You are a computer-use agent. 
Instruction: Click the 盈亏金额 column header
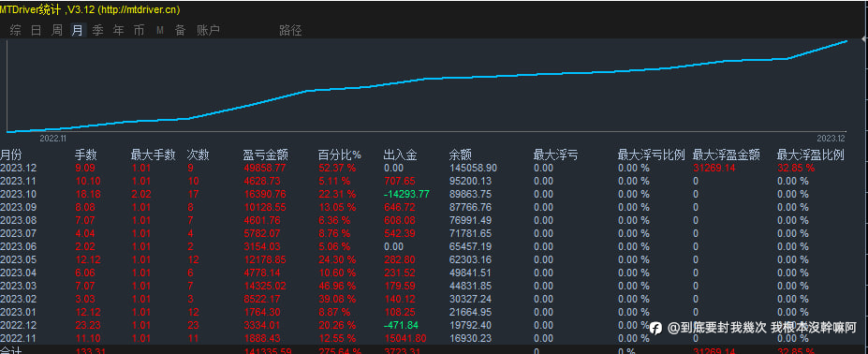click(266, 155)
